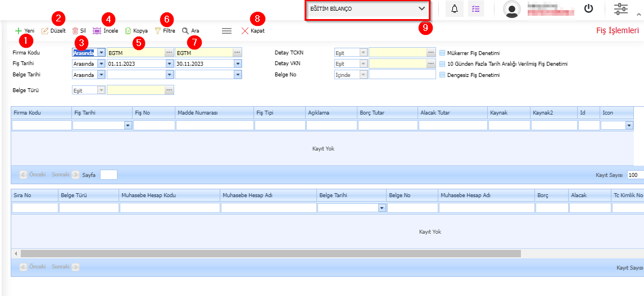The height and width of the screenshot is (296, 644).
Task: Click the Detay VKN input field
Action: pyautogui.click(x=397, y=63)
